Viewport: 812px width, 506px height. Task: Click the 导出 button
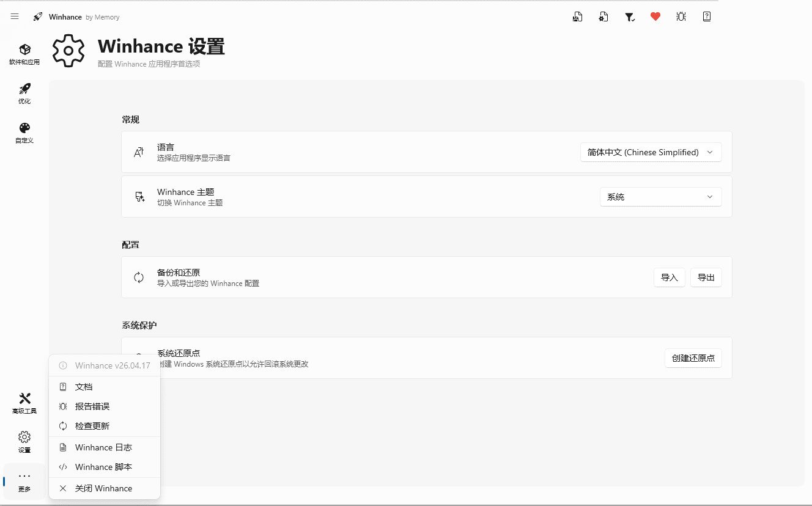pos(706,277)
